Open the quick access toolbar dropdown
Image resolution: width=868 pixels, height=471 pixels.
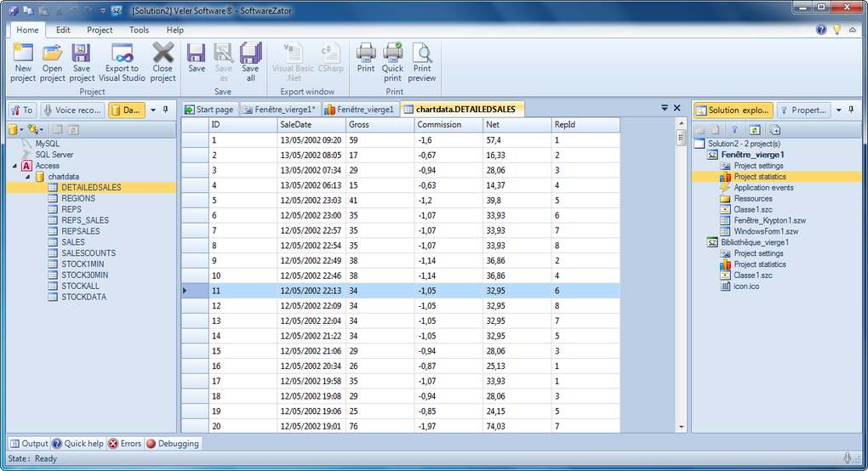coord(103,10)
